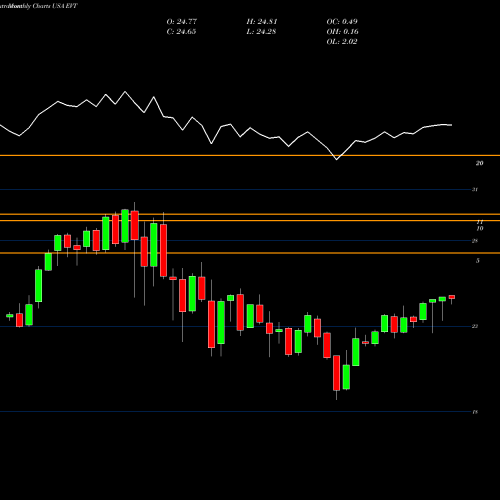500x500 pixels.
Task: Click the final red candle at chart's right end
Action: pos(452,297)
